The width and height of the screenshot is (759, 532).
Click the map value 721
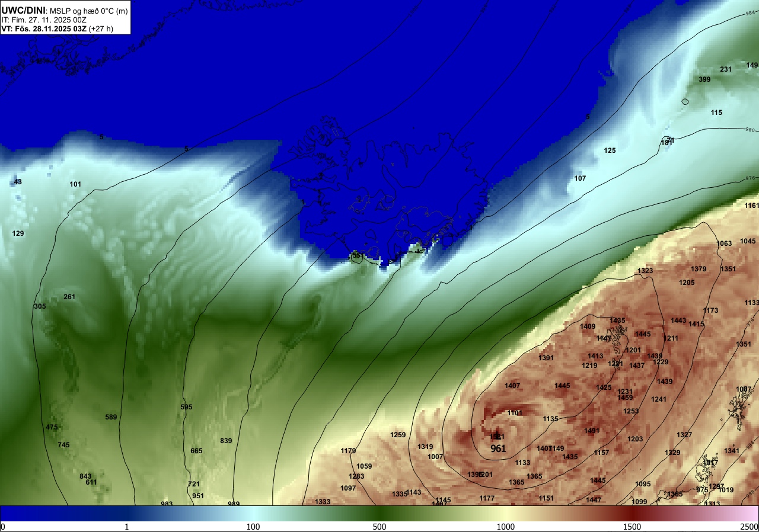tap(194, 484)
